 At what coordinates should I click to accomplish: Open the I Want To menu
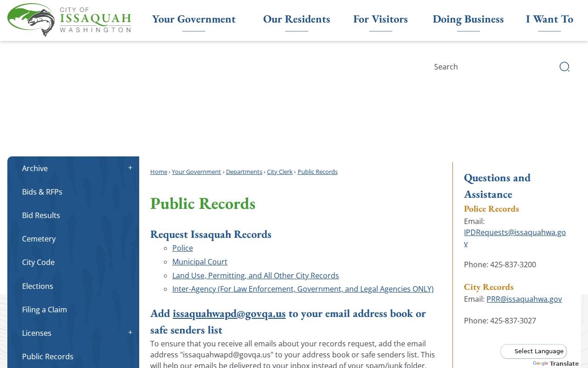point(549,19)
